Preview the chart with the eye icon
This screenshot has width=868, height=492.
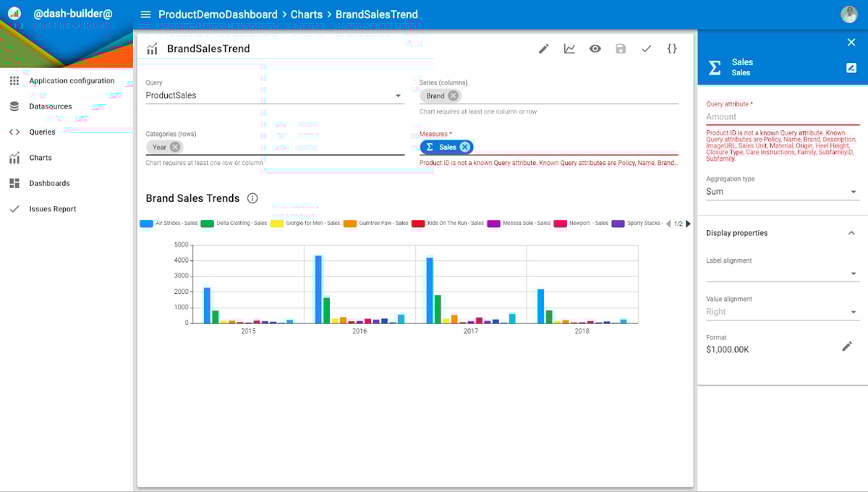(x=595, y=48)
